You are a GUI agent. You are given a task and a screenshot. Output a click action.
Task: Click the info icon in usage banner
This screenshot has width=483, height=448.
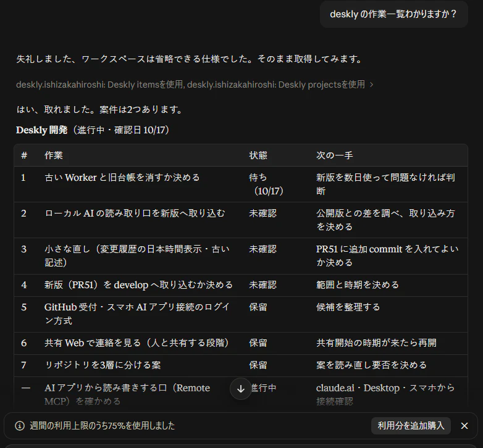pos(20,426)
